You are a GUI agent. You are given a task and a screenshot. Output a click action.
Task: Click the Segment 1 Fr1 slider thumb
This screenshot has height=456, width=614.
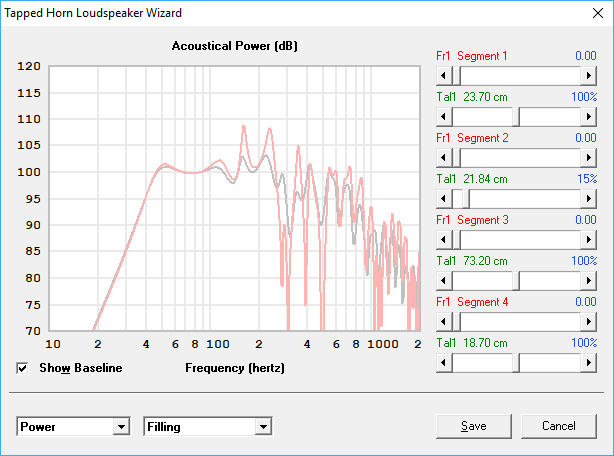[x=456, y=76]
